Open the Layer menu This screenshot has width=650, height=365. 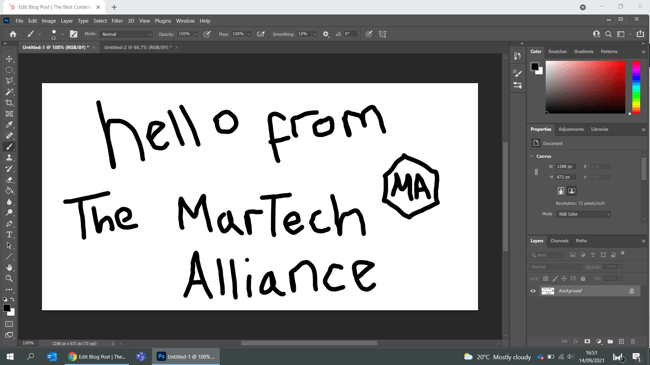[x=66, y=21]
